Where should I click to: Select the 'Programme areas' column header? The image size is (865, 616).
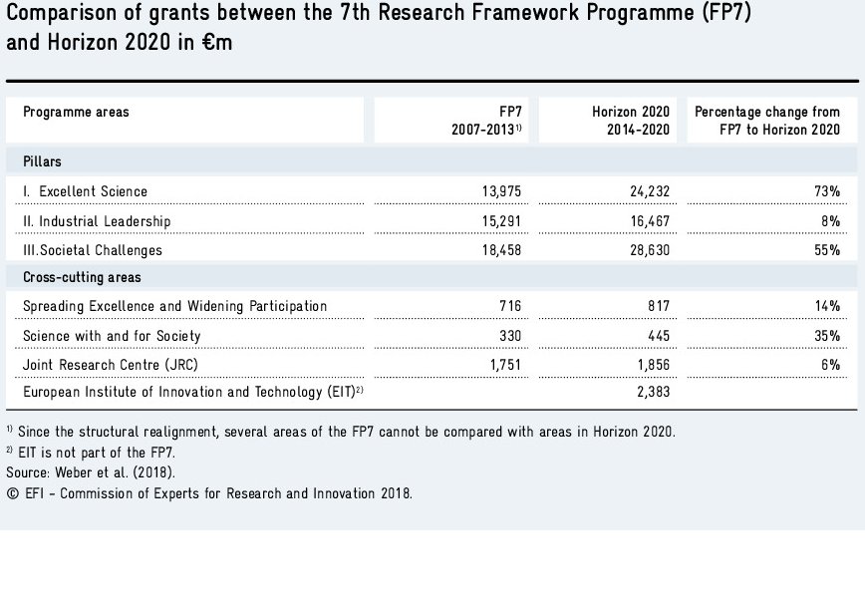(76, 113)
